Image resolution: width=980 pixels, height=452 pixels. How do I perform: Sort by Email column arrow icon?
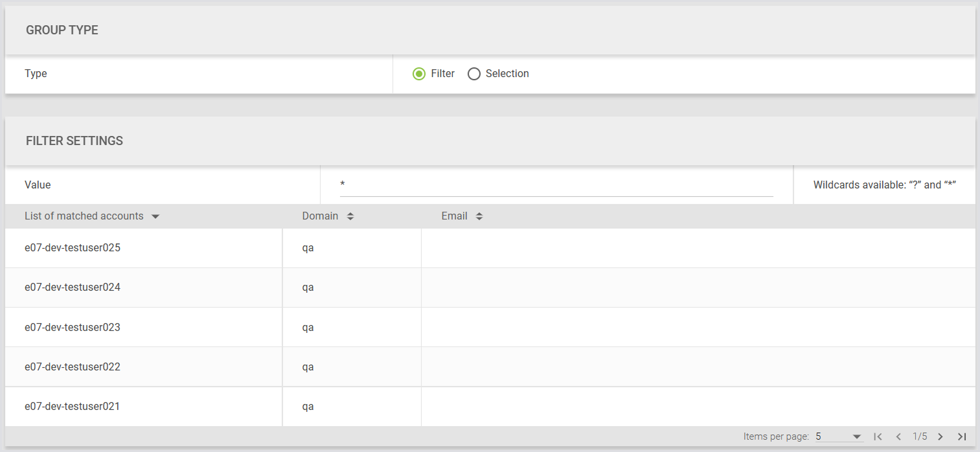point(479,216)
